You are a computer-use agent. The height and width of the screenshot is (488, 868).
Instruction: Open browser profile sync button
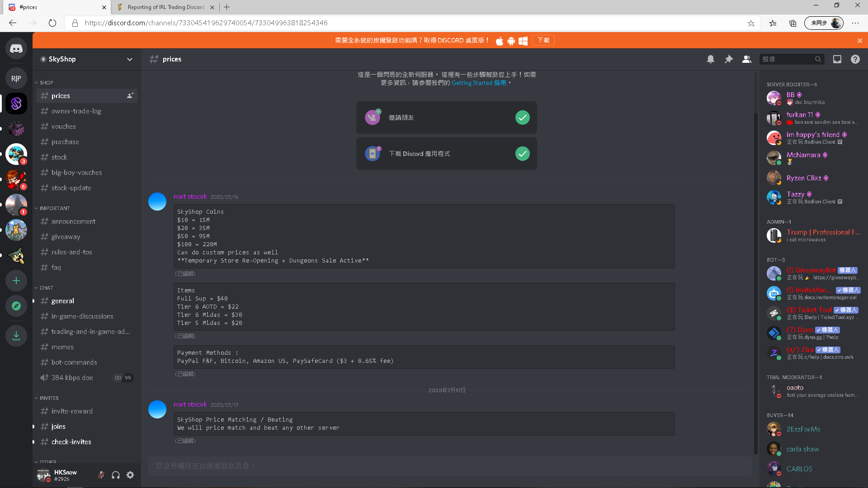click(824, 23)
